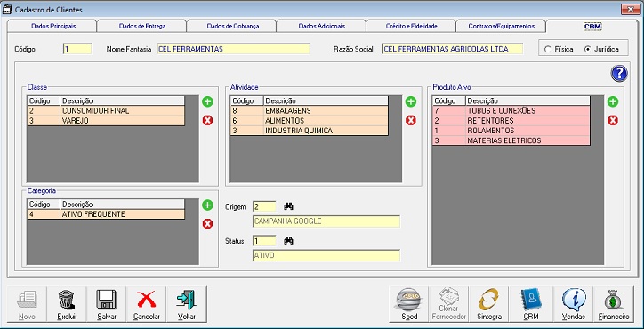This screenshot has height=329, width=644.
Task: Click Descrição header in Produto Alvo grid
Action: pos(527,101)
